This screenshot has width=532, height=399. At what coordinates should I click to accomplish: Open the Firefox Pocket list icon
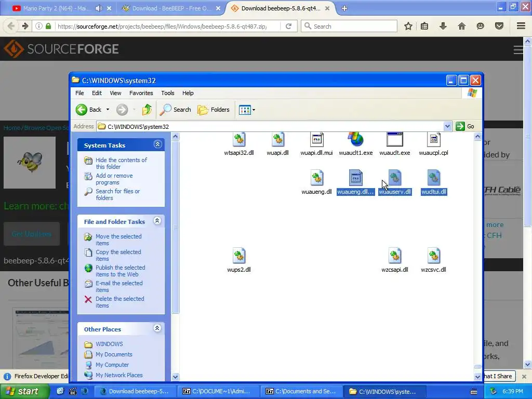pos(499,26)
